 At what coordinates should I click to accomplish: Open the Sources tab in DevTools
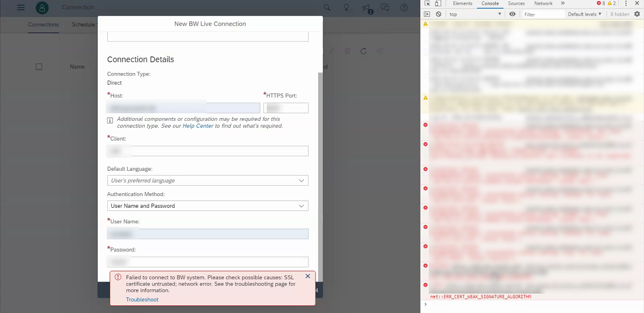(x=516, y=4)
